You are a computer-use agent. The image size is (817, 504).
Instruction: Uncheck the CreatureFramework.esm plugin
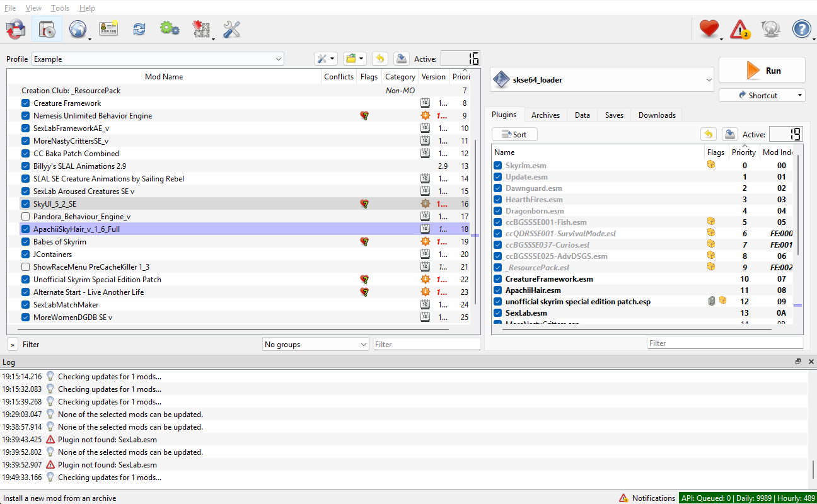click(498, 279)
